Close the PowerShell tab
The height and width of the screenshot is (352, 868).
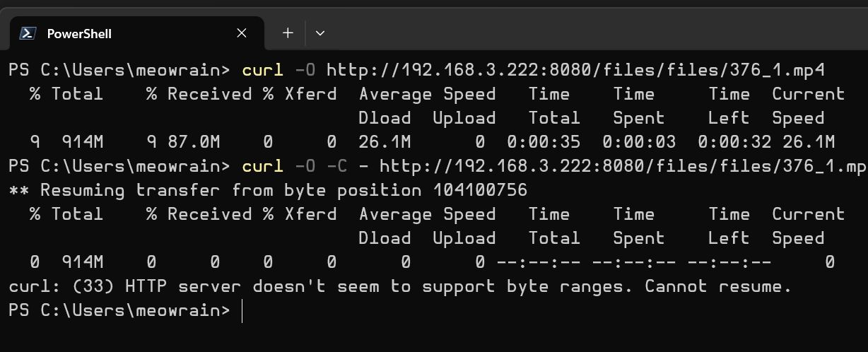(x=242, y=33)
